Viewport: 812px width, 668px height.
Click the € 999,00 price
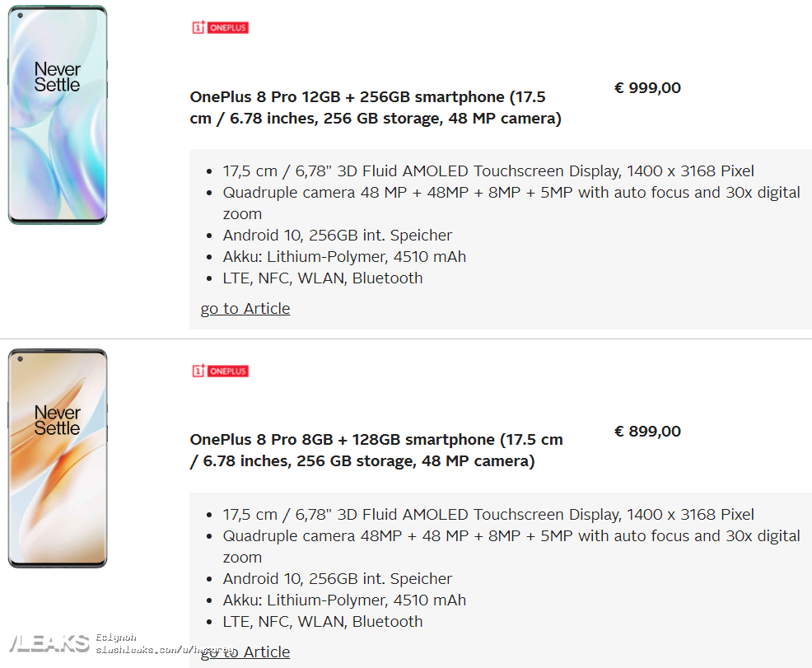[x=647, y=88]
